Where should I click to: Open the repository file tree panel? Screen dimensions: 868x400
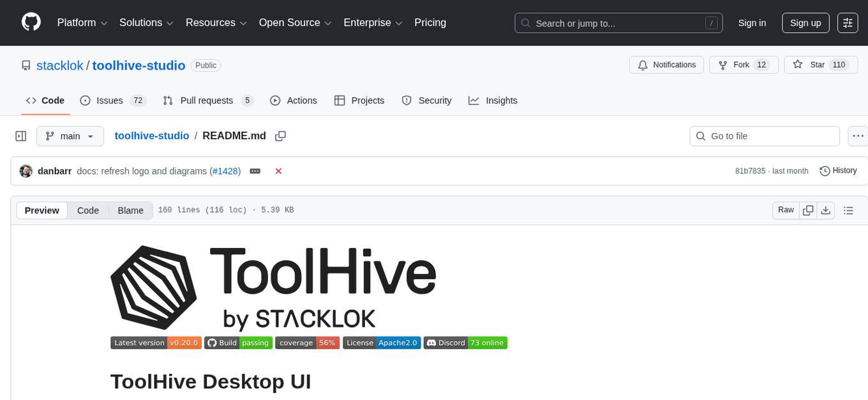[20, 135]
